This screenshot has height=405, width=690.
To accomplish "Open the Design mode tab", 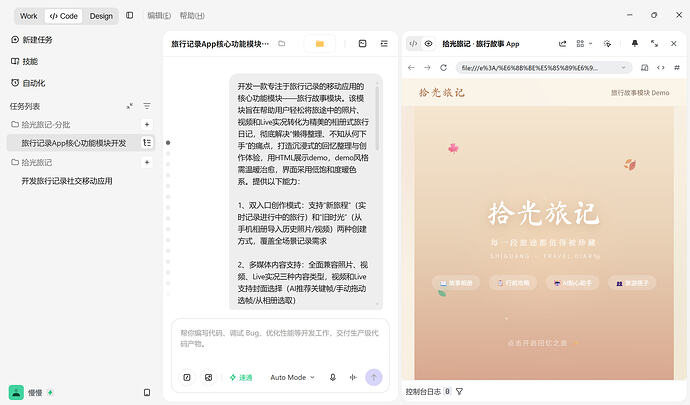I will click(101, 16).
